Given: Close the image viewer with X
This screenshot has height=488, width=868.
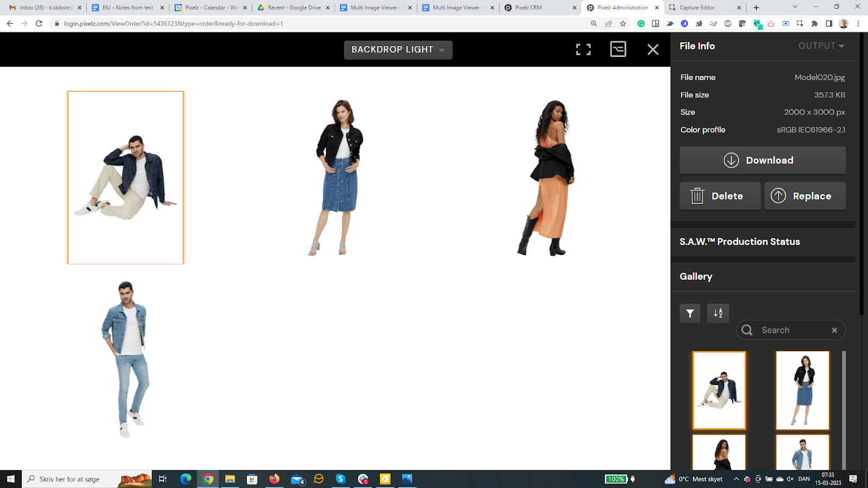Looking at the screenshot, I should pyautogui.click(x=653, y=50).
